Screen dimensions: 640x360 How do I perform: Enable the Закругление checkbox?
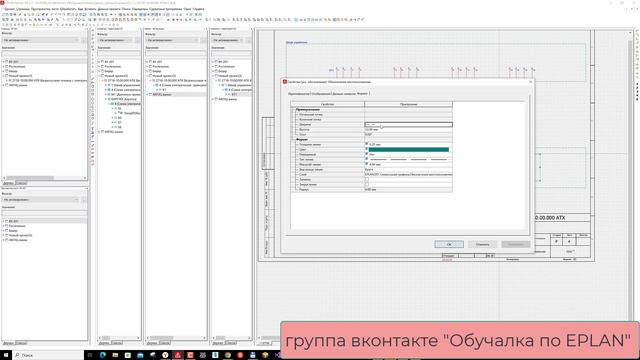pyautogui.click(x=367, y=184)
